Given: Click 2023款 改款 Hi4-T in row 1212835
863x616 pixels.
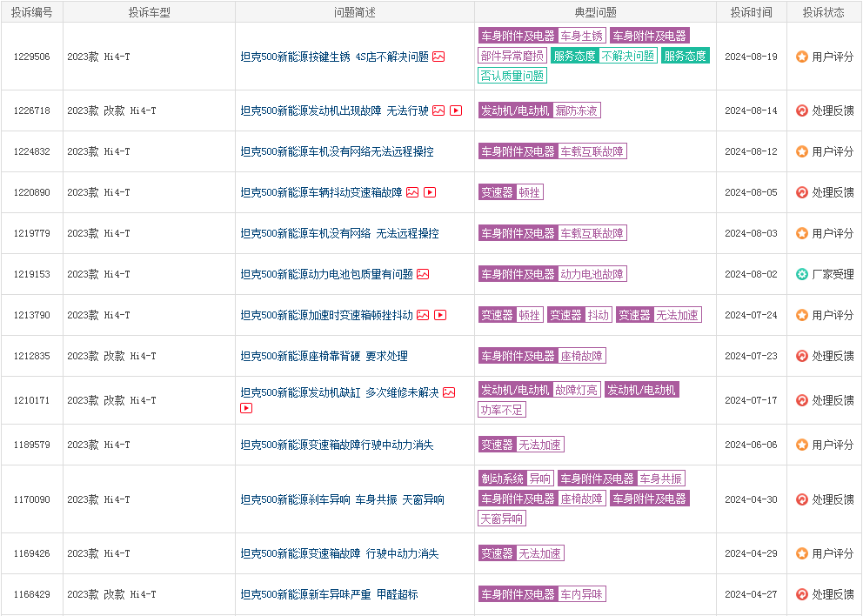Looking at the screenshot, I should 111,356.
